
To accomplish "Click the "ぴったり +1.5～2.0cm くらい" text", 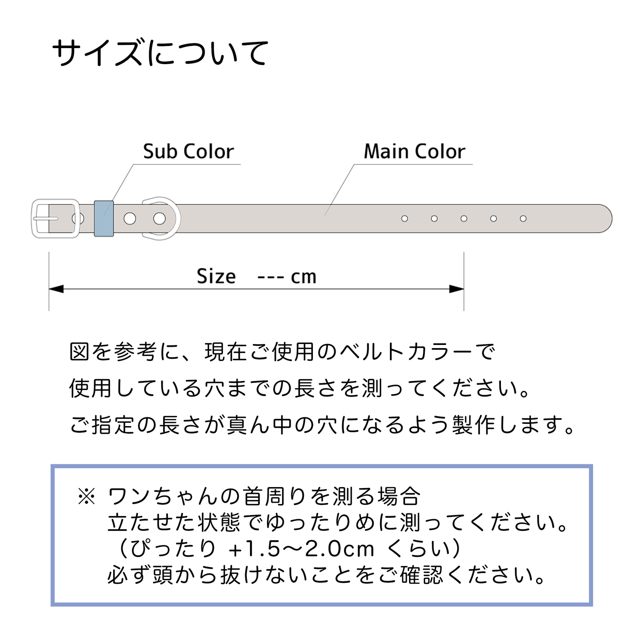I will (290, 549).
